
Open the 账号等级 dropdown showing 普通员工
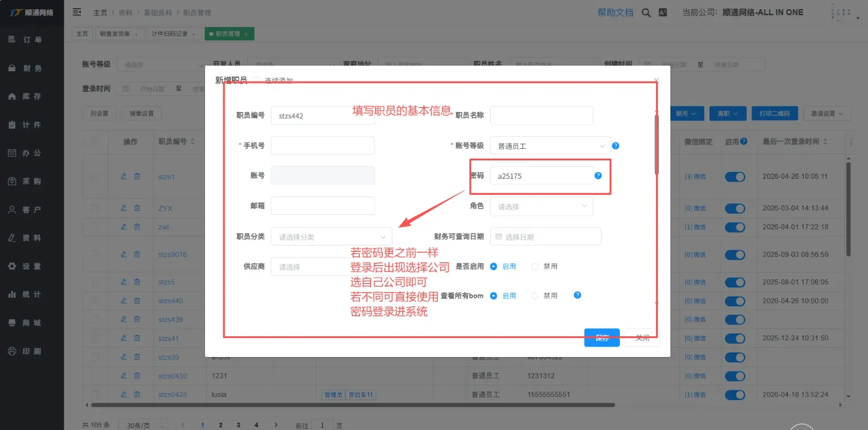point(550,146)
